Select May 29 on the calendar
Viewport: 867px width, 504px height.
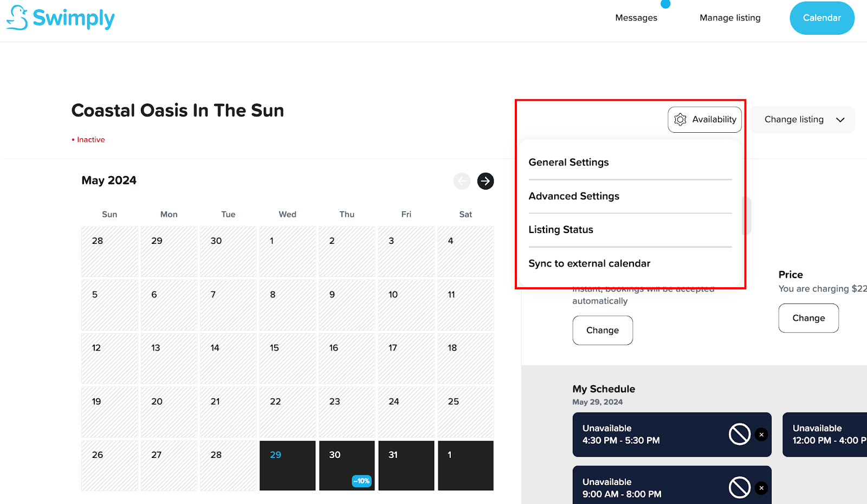click(x=287, y=466)
